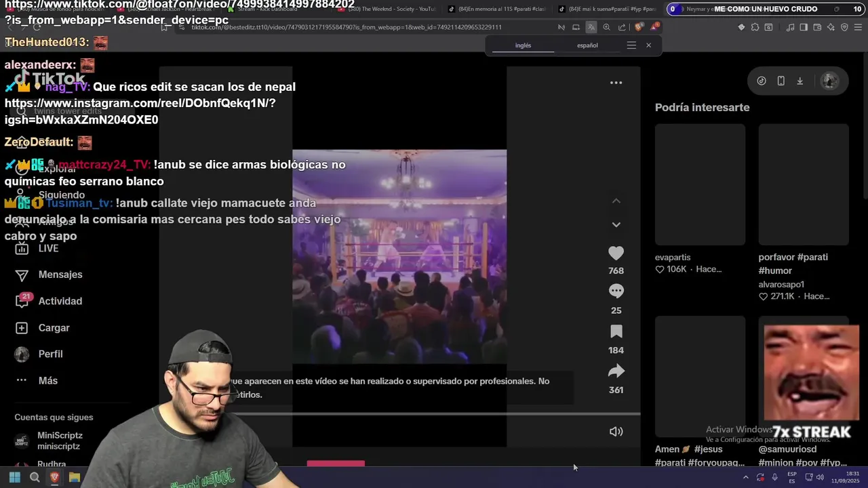Open Perfil in the TikTok sidebar
Image resolution: width=868 pixels, height=488 pixels.
point(40,354)
